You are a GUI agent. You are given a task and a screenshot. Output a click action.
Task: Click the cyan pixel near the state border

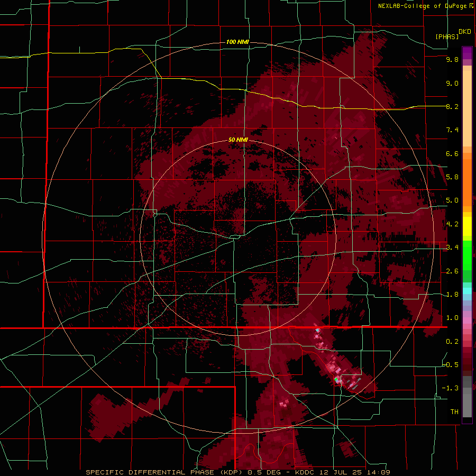[317, 330]
